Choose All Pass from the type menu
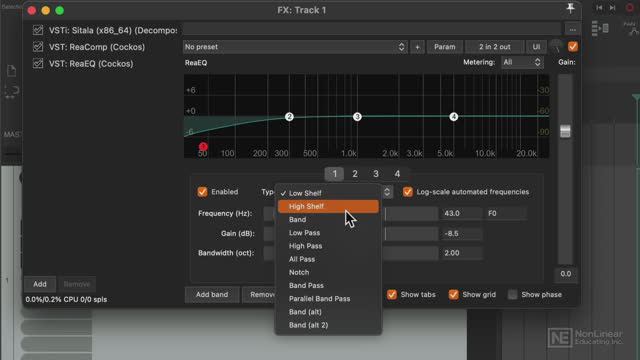Image resolution: width=640 pixels, height=360 pixels. (x=329, y=259)
